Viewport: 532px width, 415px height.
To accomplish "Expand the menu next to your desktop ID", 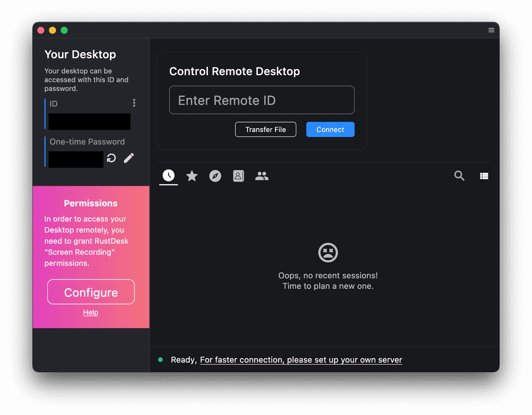I will (x=134, y=103).
